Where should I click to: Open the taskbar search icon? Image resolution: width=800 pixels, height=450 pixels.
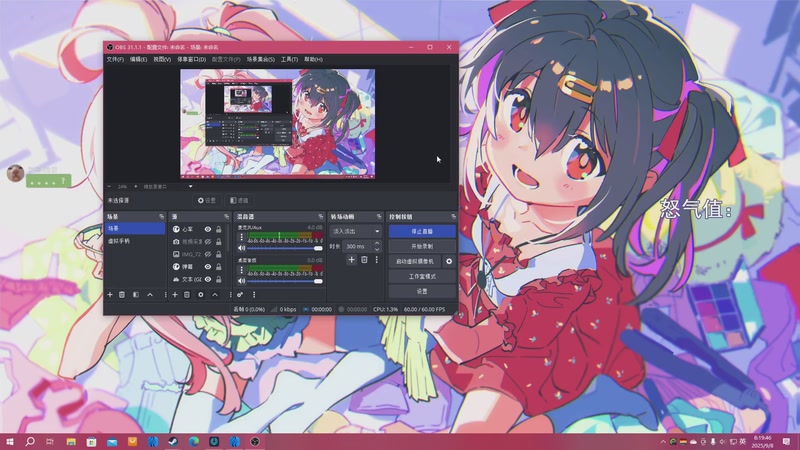pos(30,442)
